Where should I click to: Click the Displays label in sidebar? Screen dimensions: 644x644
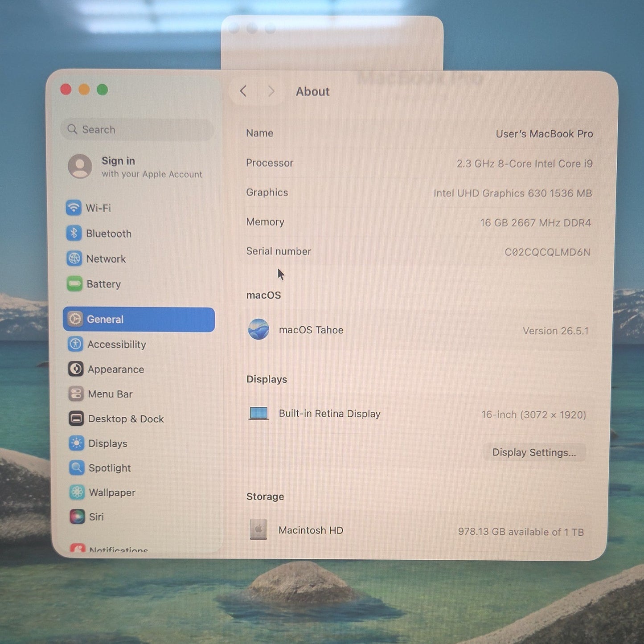108,443
